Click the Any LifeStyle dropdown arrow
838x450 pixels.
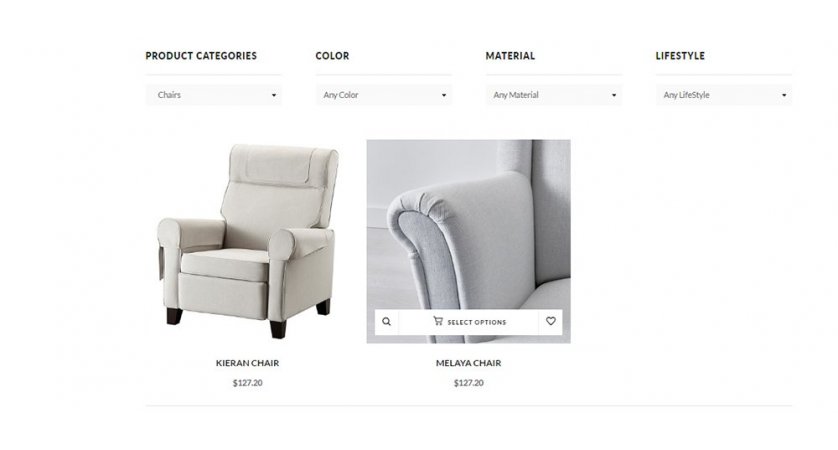click(x=784, y=95)
